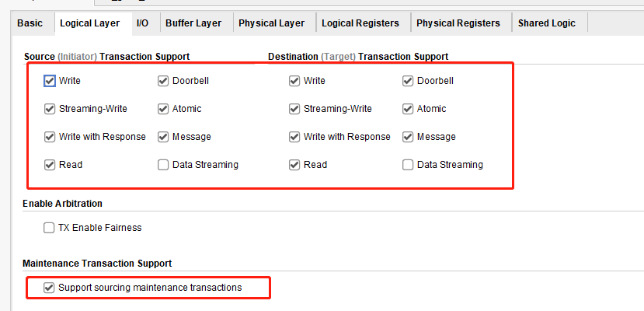Image resolution: width=644 pixels, height=311 pixels.
Task: Switch to the Basic tab
Action: click(x=30, y=23)
